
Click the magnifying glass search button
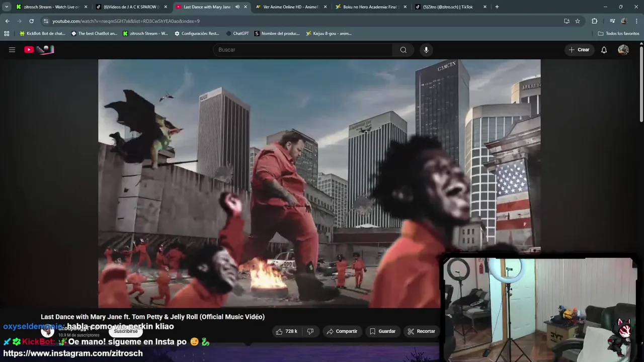404,50
